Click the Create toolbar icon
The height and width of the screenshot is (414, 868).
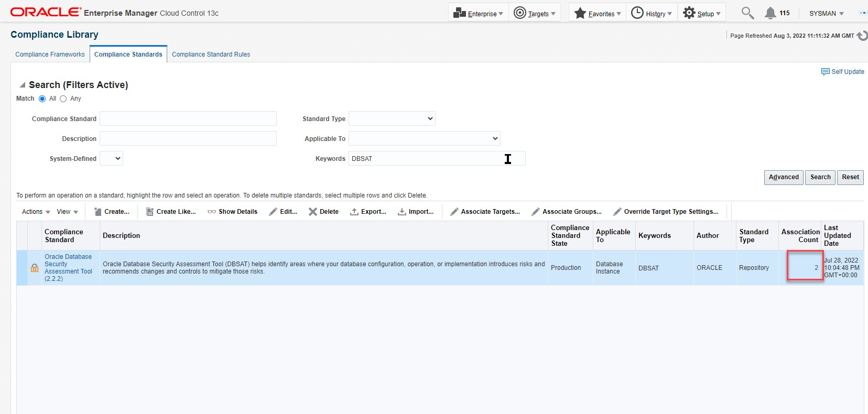97,212
